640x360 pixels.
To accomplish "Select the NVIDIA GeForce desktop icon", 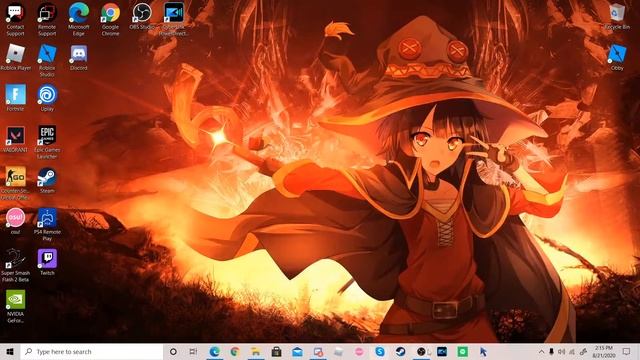I will (16, 306).
